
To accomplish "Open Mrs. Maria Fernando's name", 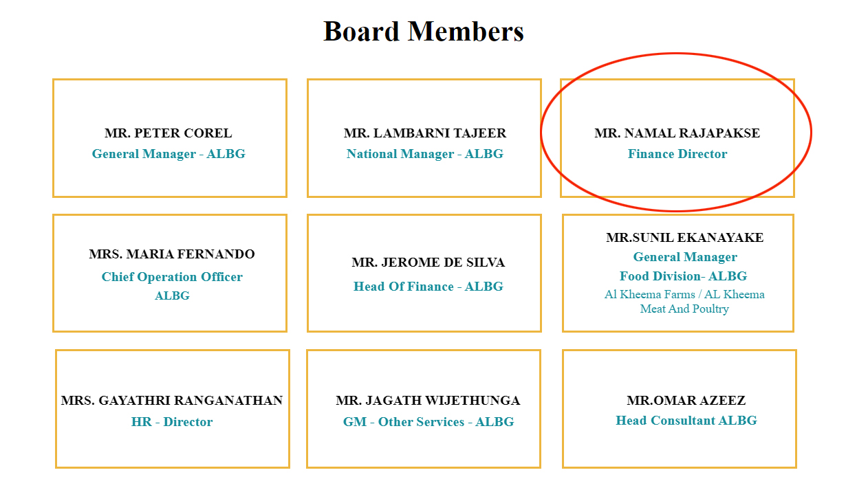I will tap(172, 254).
